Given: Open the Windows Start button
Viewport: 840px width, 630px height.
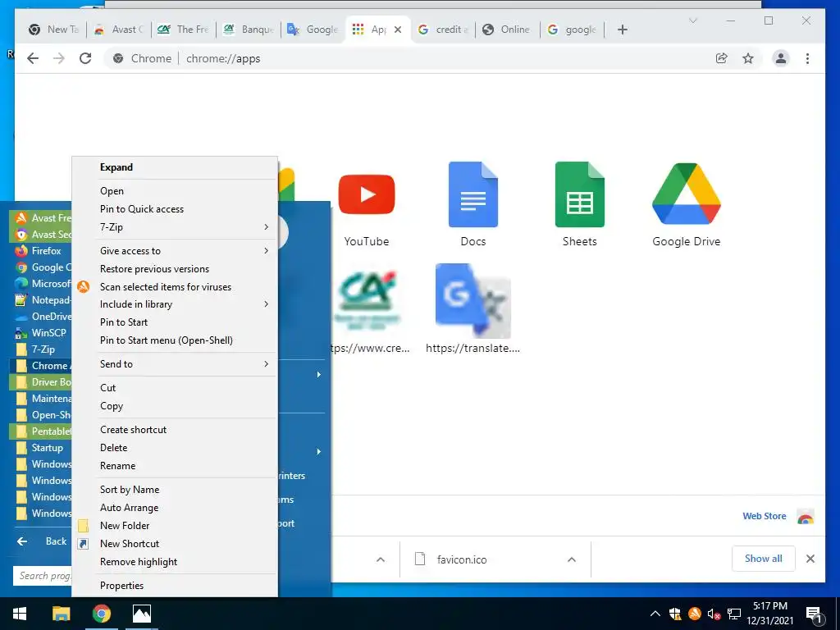Looking at the screenshot, I should (20, 614).
